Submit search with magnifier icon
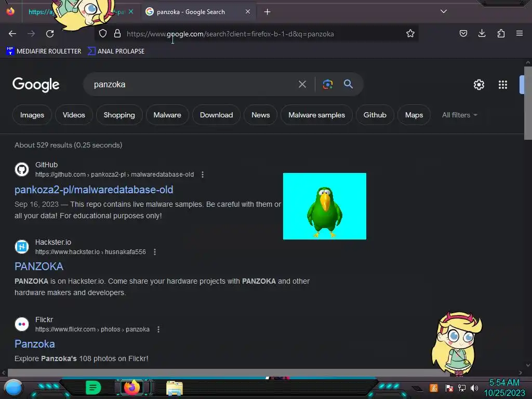The image size is (532, 399). 349,84
